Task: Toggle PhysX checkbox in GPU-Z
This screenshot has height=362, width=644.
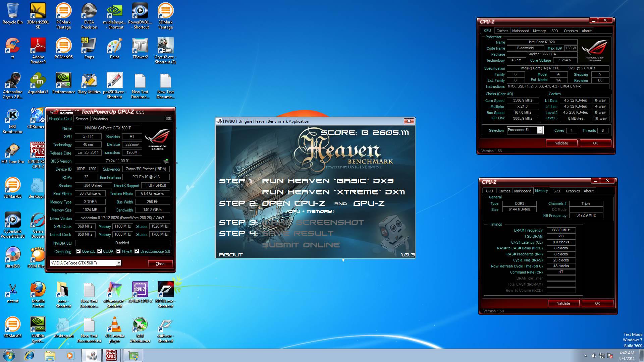Action: click(x=118, y=251)
